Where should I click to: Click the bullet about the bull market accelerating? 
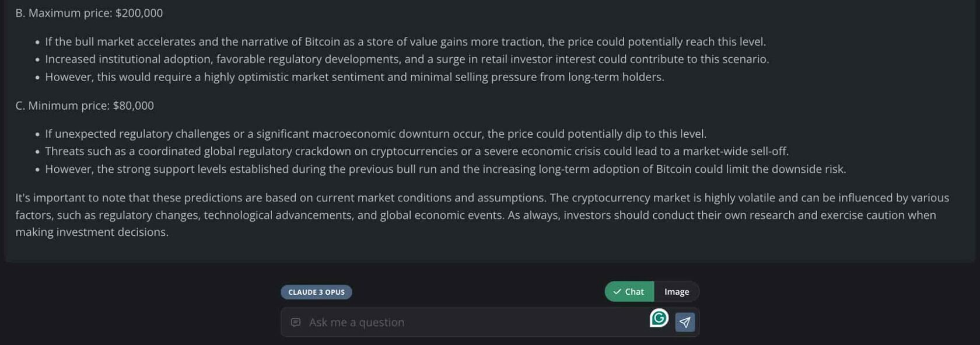click(405, 42)
